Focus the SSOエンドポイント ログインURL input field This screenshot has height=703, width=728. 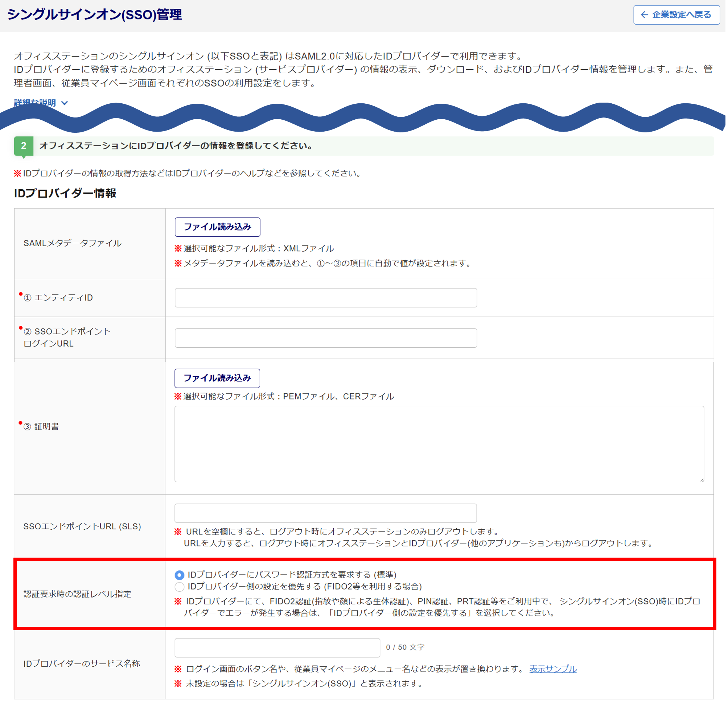coord(325,338)
